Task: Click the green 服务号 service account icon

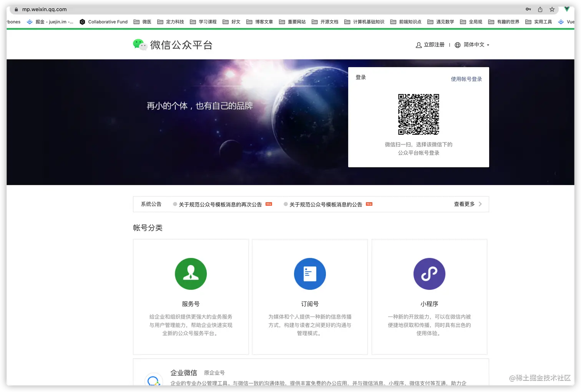Action: (191, 274)
